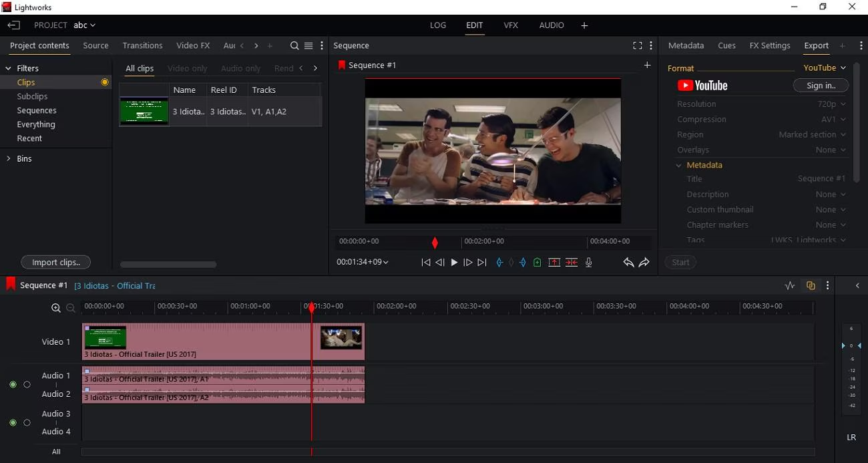Select the Clips filter in the Filters panel

coord(25,82)
